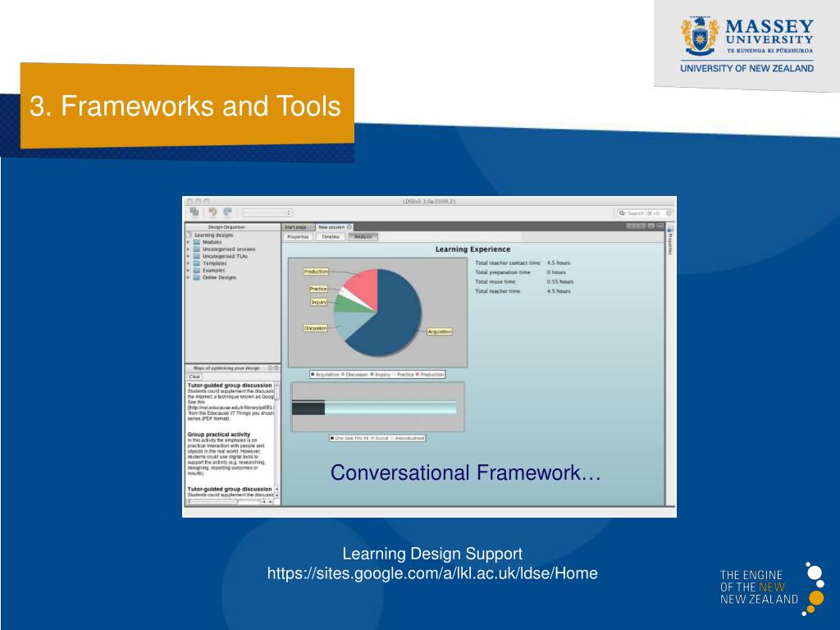Click the dark One Size Fits All bar segment
This screenshot has height=630, width=840.
point(308,408)
